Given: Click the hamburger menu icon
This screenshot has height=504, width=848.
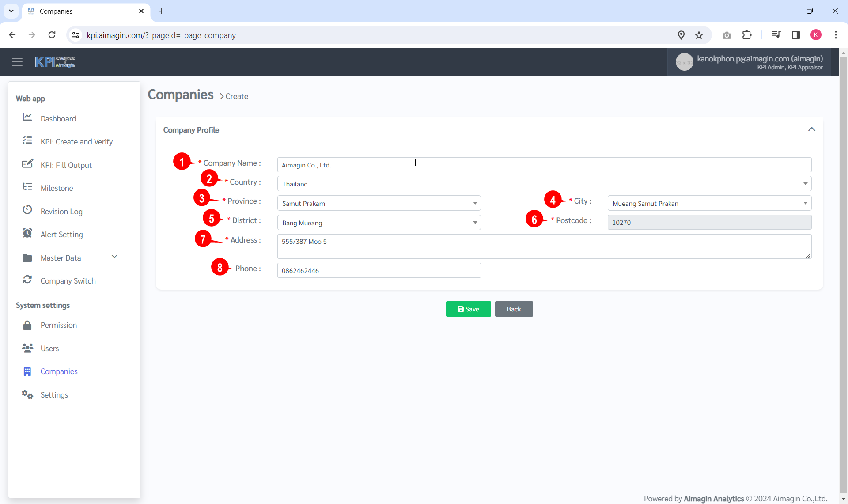Looking at the screenshot, I should tap(17, 62).
